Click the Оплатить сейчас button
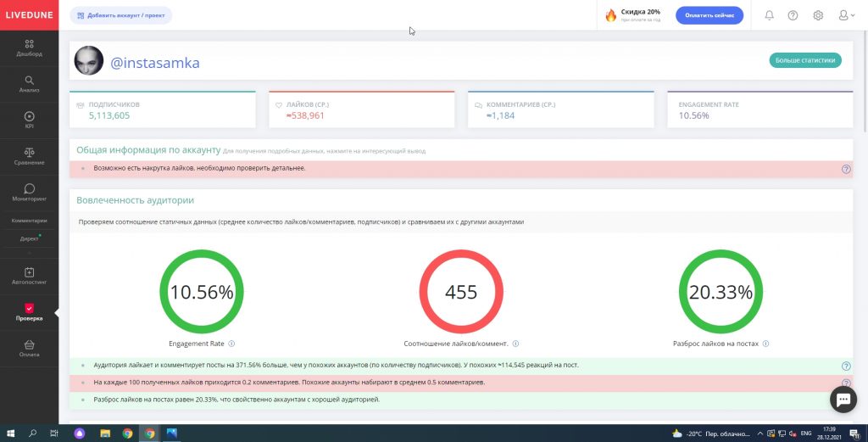Viewport: 868px width, 442px height. coord(709,15)
